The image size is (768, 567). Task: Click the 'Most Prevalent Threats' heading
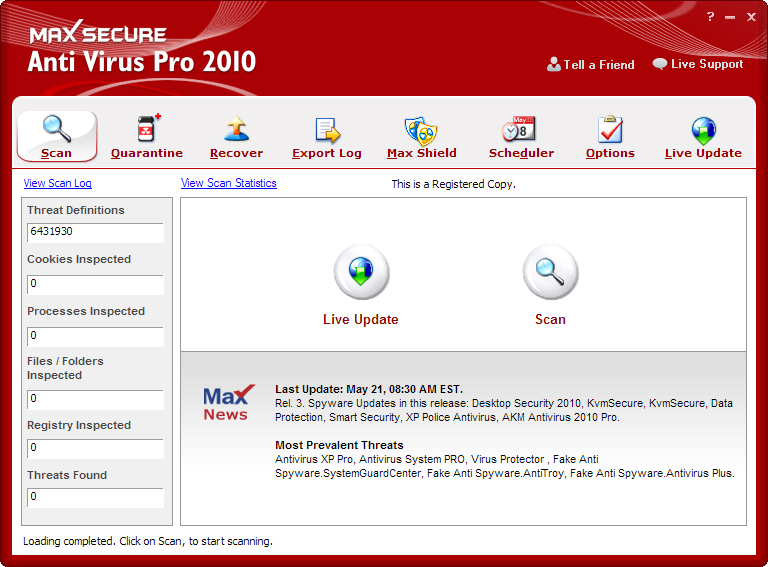(339, 445)
